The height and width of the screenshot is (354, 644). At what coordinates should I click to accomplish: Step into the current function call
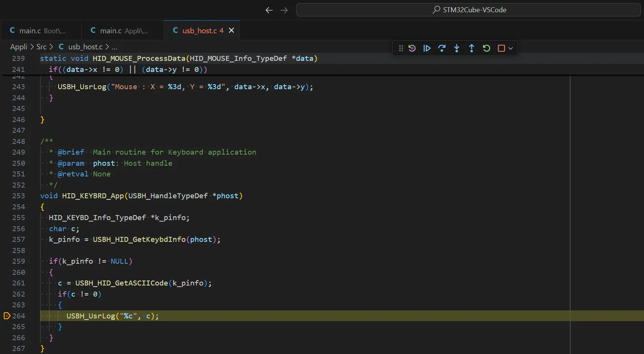457,48
